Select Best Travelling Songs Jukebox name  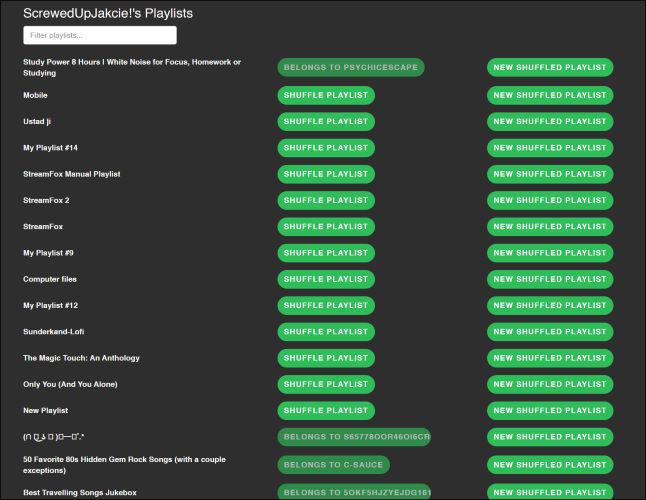pyautogui.click(x=80, y=493)
